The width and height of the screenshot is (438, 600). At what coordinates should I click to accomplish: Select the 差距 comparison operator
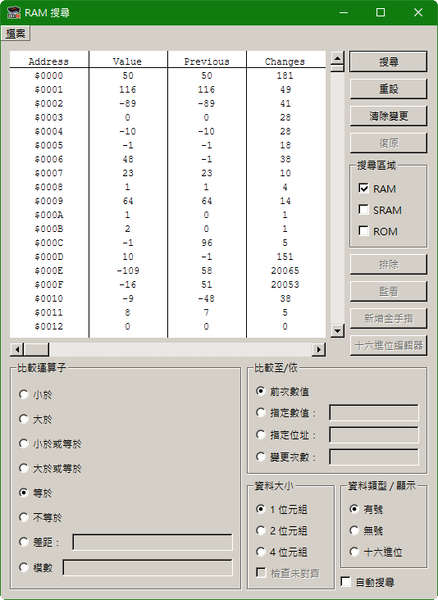pyautogui.click(x=24, y=542)
